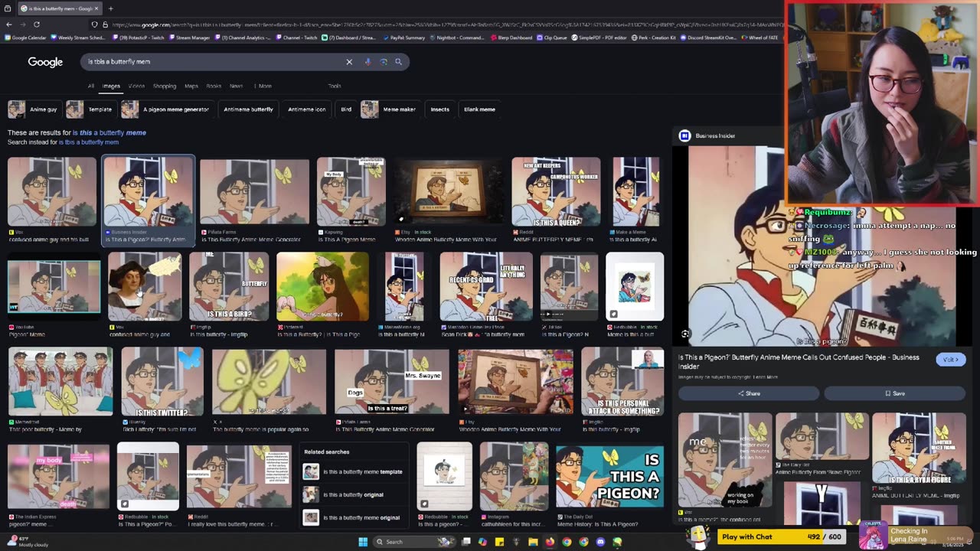The image size is (980, 551).
Task: Open a new browser tab
Action: 111,8
